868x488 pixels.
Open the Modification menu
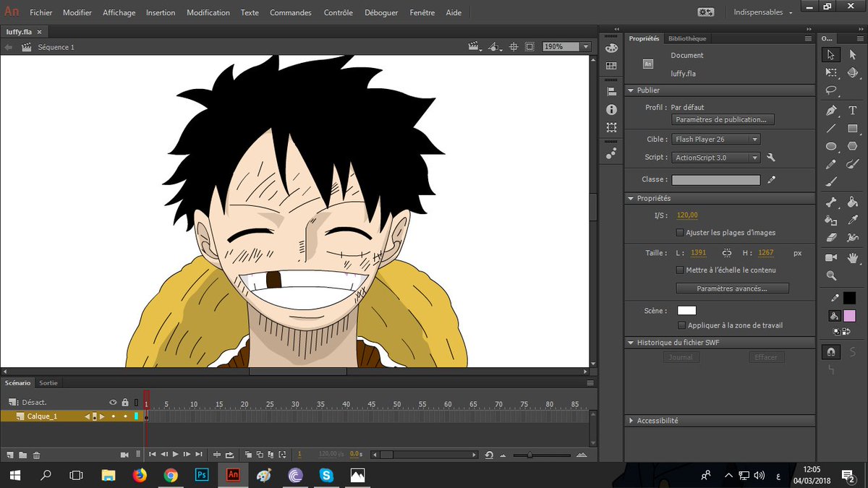[x=208, y=12]
